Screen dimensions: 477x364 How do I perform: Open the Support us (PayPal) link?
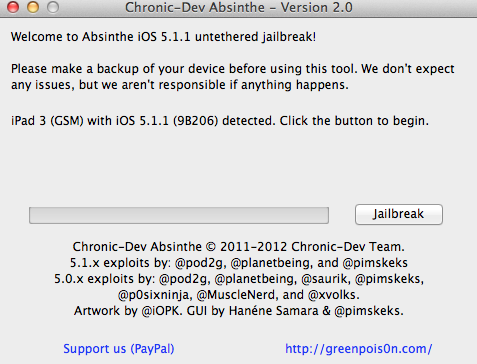pos(119,349)
